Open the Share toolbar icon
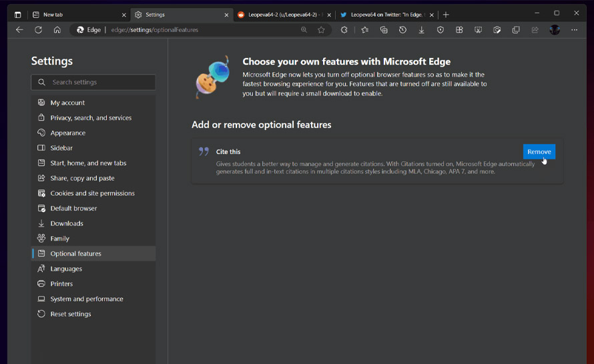594x364 pixels. click(x=535, y=30)
